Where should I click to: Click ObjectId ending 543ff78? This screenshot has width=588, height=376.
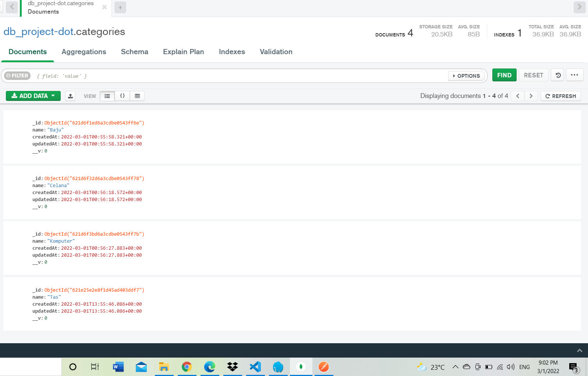click(94, 179)
